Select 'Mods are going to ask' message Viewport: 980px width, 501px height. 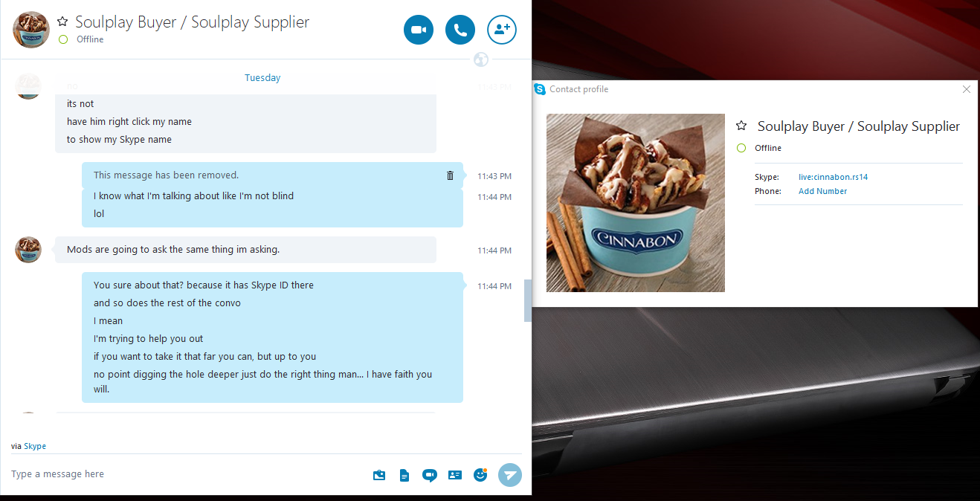(x=173, y=250)
